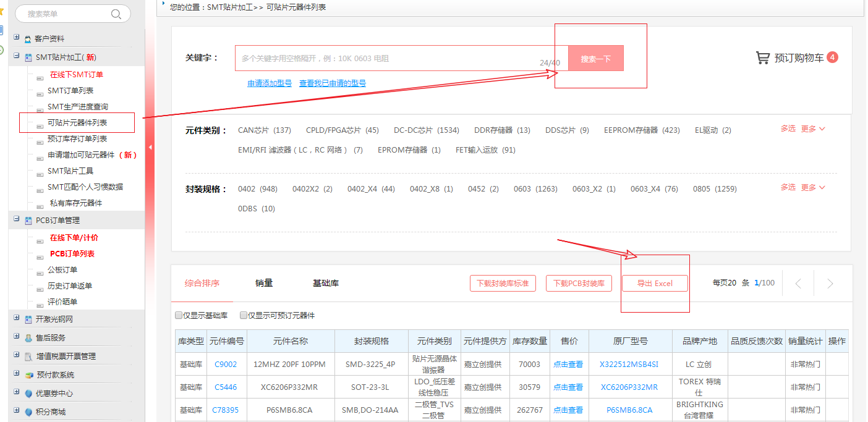Click the 导出 Excel button
868x422 pixels.
[x=655, y=284]
